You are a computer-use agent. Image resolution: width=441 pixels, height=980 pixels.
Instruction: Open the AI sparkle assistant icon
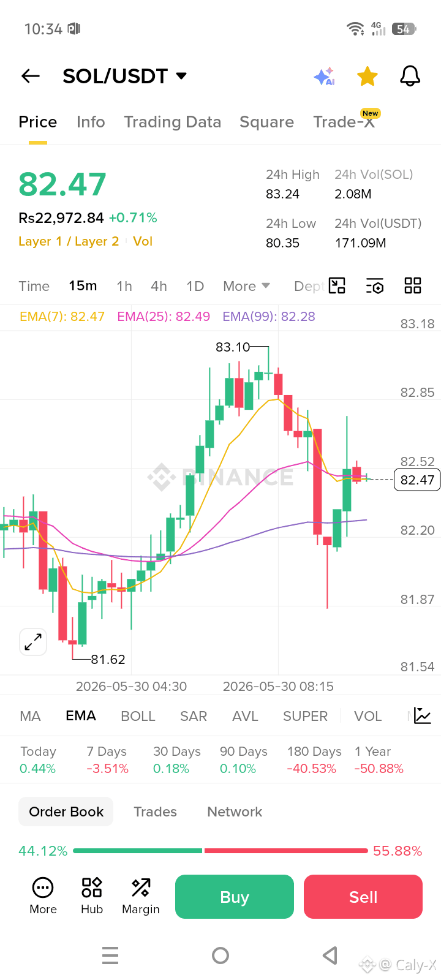(324, 77)
